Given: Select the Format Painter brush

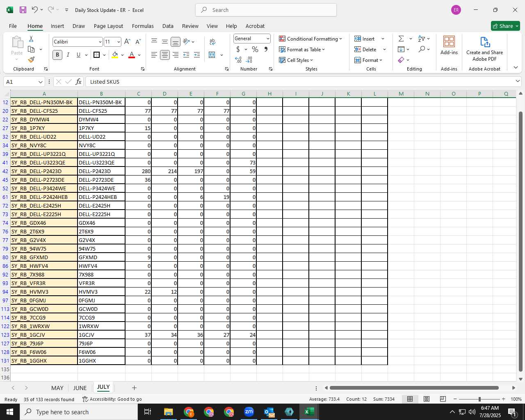Looking at the screenshot, I should click(x=31, y=60).
